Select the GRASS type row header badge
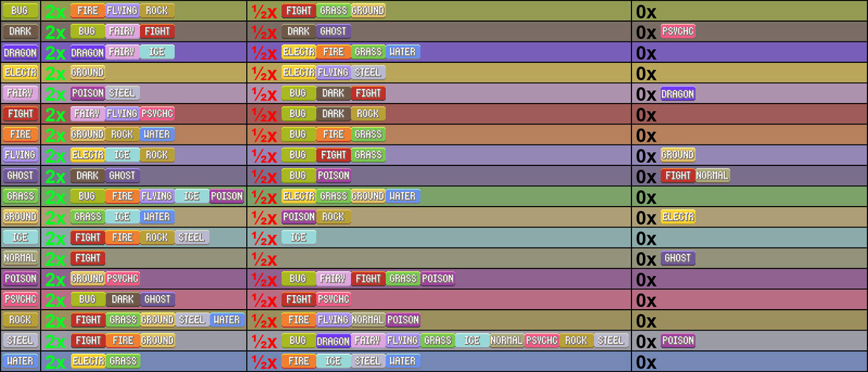 (x=20, y=196)
